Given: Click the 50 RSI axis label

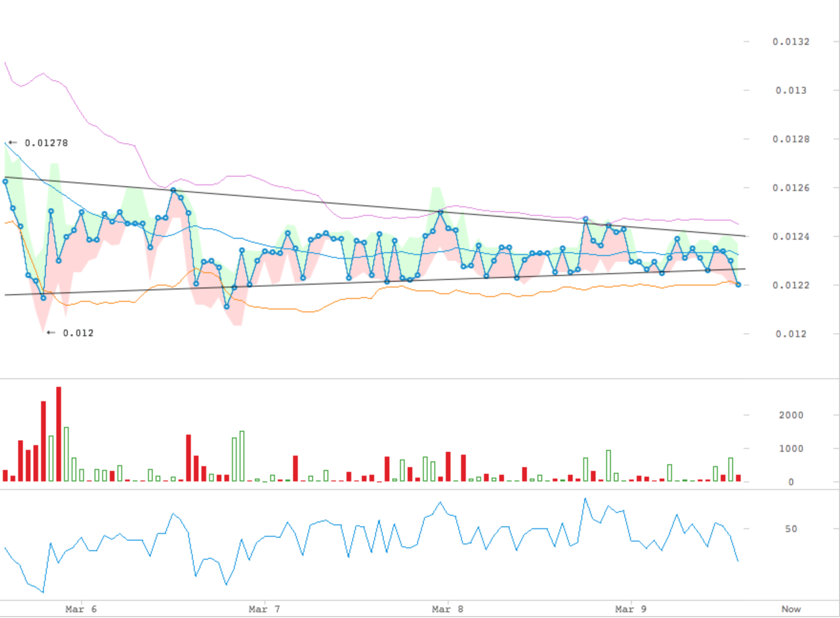Looking at the screenshot, I should 791,529.
